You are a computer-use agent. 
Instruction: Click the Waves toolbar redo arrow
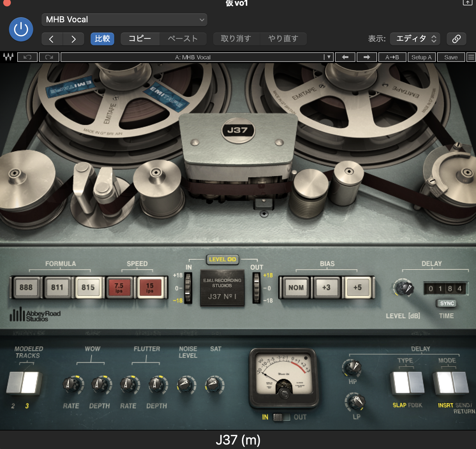point(49,57)
